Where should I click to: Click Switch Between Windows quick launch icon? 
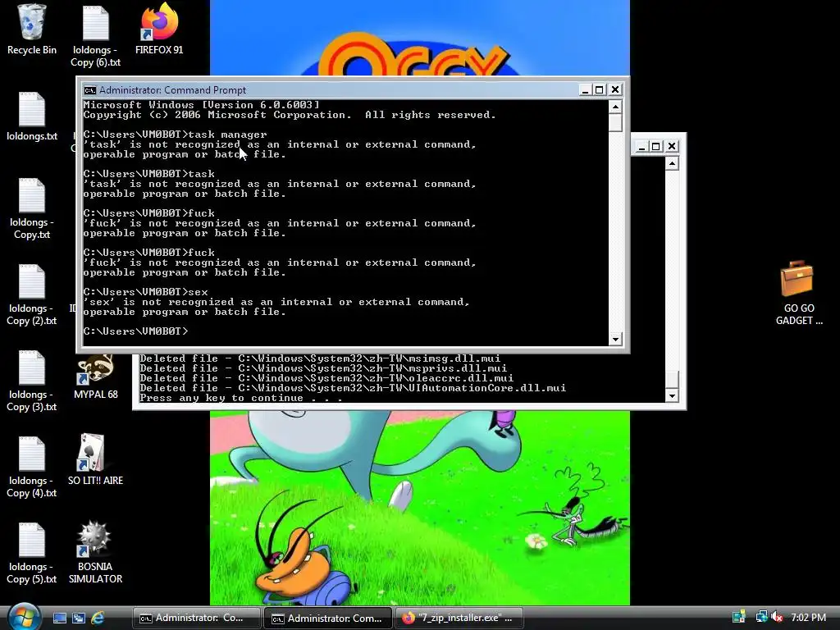78,618
